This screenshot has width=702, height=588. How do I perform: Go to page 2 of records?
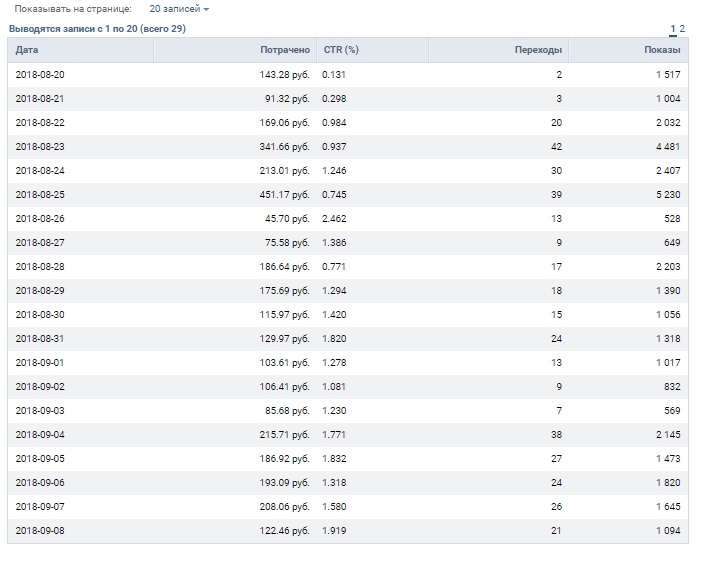pyautogui.click(x=682, y=29)
